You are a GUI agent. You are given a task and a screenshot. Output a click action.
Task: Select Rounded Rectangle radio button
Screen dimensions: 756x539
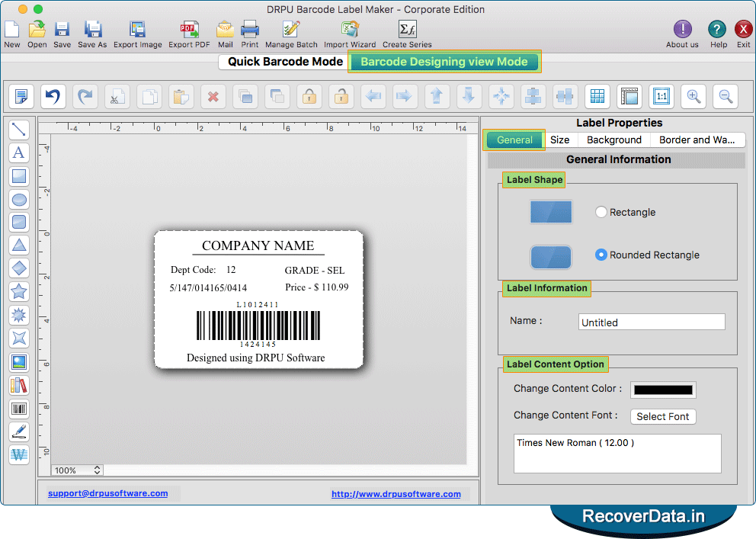click(x=601, y=255)
